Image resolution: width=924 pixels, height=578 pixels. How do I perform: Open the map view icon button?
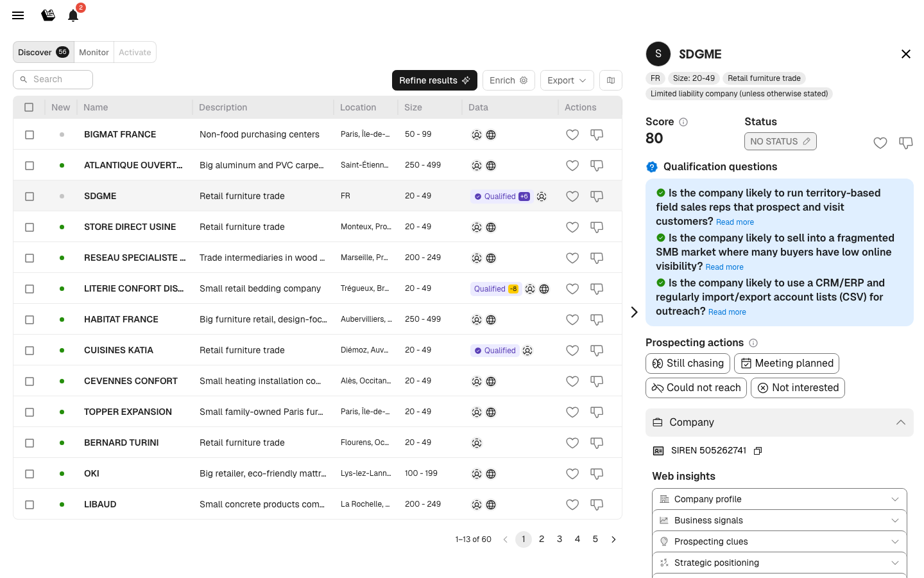(611, 80)
